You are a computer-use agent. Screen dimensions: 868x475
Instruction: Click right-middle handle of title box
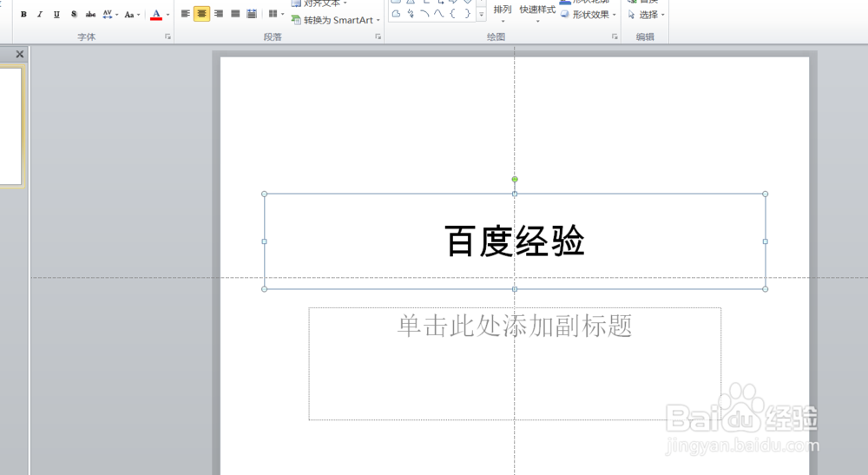click(x=766, y=241)
